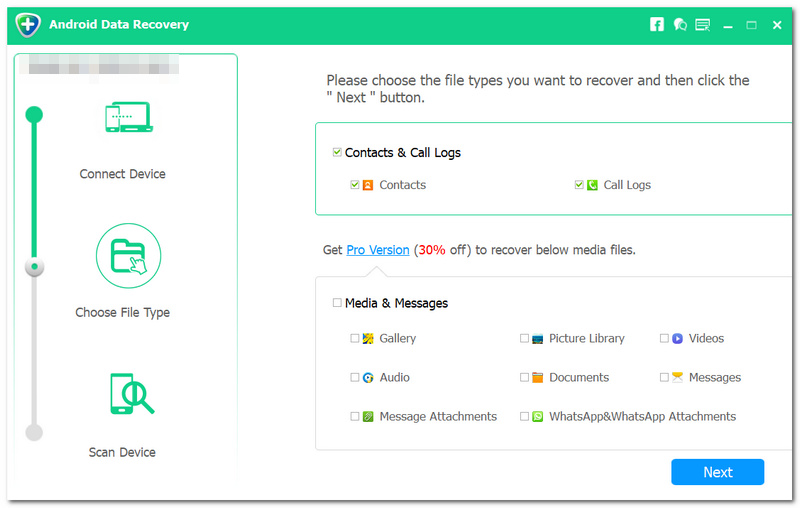Screen dimensions: 800x508
Task: Click the WhatsApp&WhatsApp Attachments label
Action: click(x=642, y=417)
